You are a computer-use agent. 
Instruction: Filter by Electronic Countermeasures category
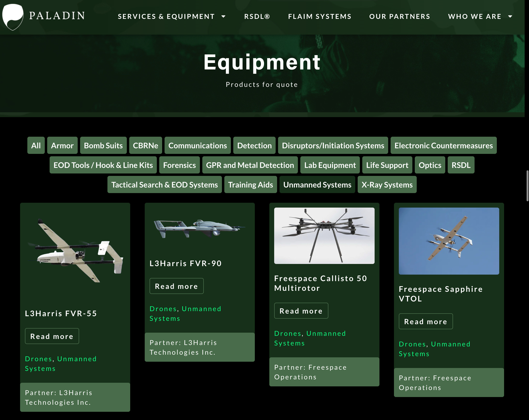pos(443,145)
